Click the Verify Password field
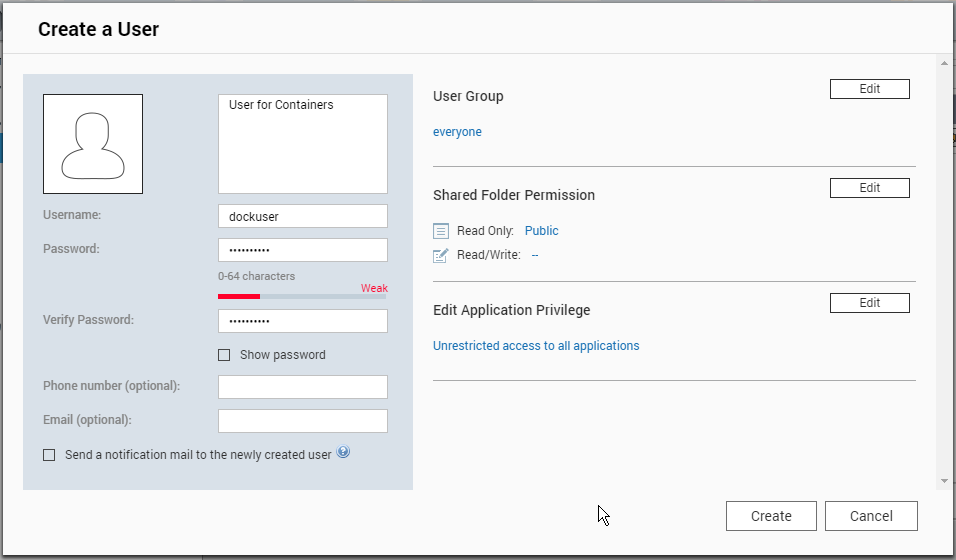This screenshot has width=956, height=560. point(303,321)
